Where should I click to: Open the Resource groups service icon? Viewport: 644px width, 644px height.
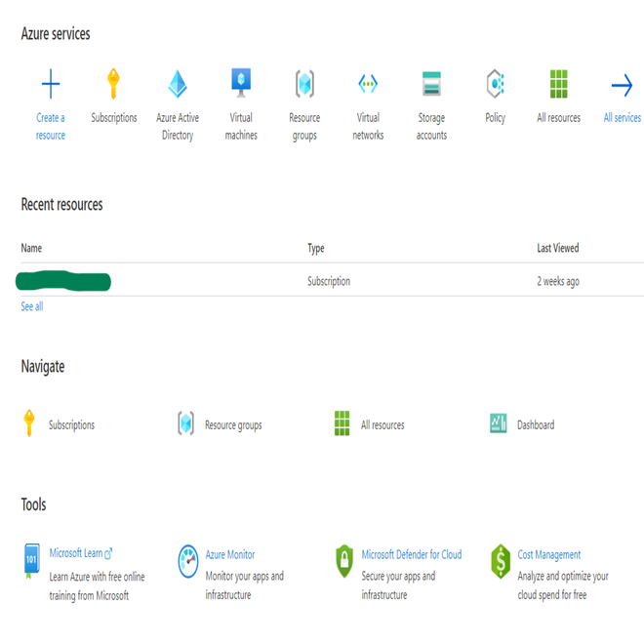[304, 84]
